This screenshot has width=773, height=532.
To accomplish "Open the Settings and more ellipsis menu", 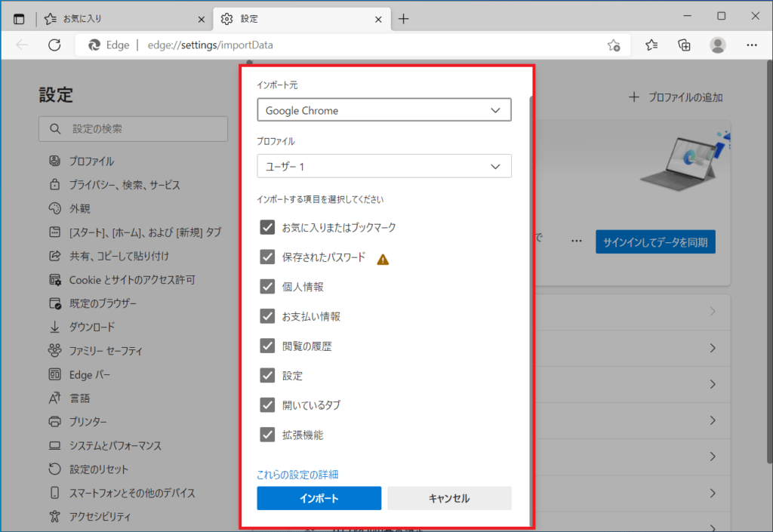I will click(x=752, y=45).
